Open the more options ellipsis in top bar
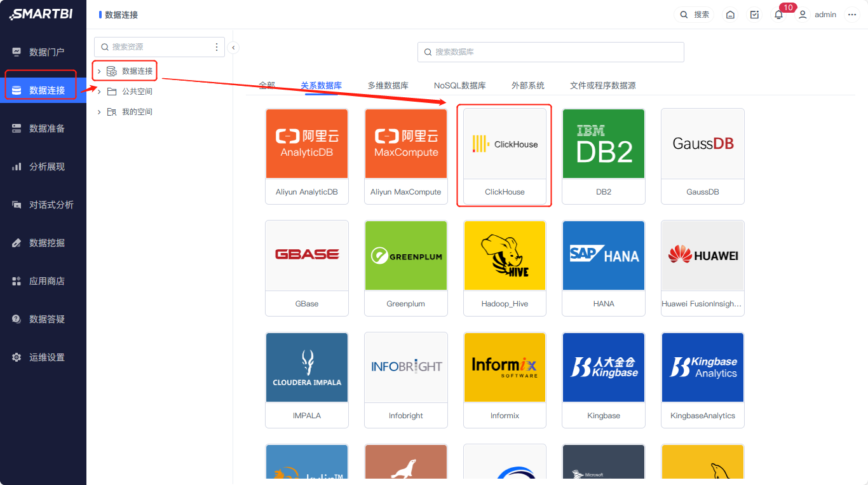The height and width of the screenshot is (485, 868). pyautogui.click(x=852, y=15)
